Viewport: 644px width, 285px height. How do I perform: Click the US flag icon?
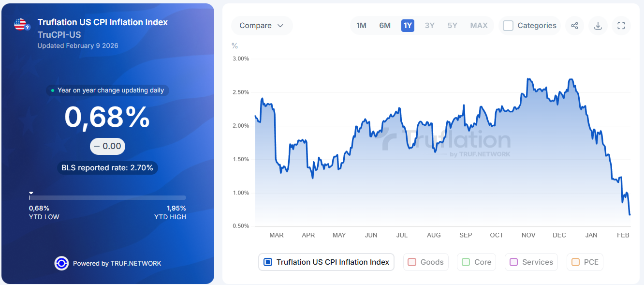pos(20,25)
